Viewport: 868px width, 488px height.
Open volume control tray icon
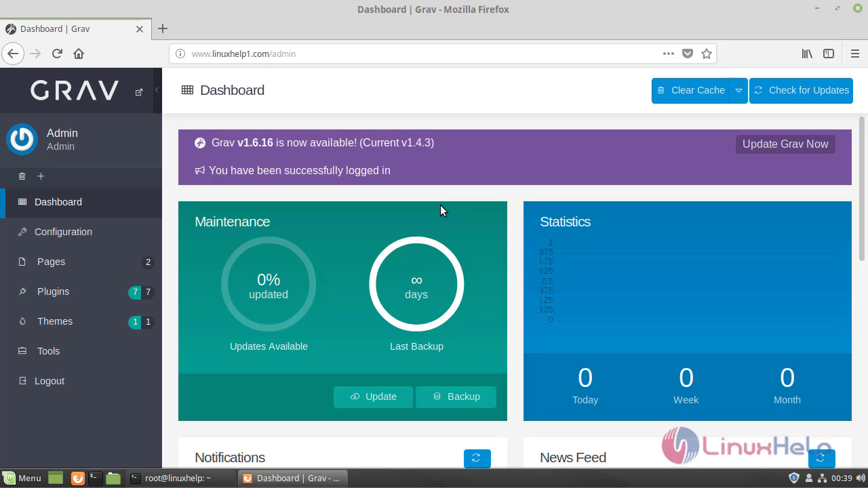tap(860, 478)
